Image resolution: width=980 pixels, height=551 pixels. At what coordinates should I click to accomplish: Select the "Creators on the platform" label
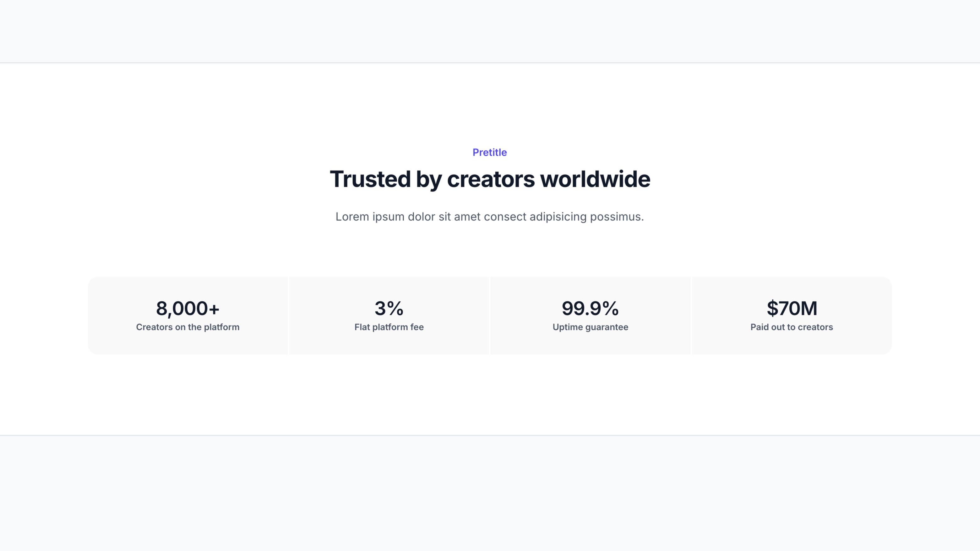(x=188, y=327)
